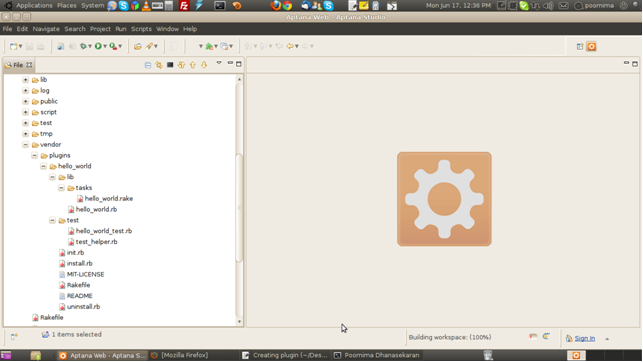
Task: Toggle Link with Editor in File view
Action: 159,65
